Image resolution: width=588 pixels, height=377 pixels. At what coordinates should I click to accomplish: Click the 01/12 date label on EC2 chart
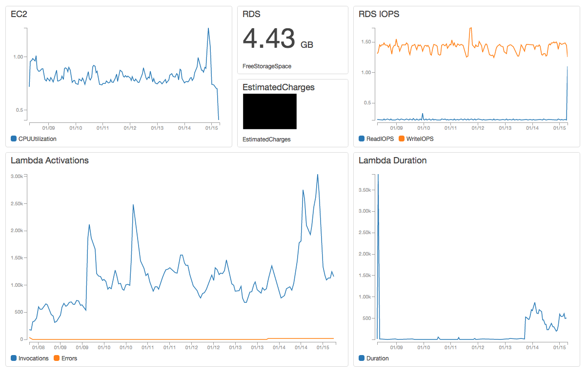point(129,128)
